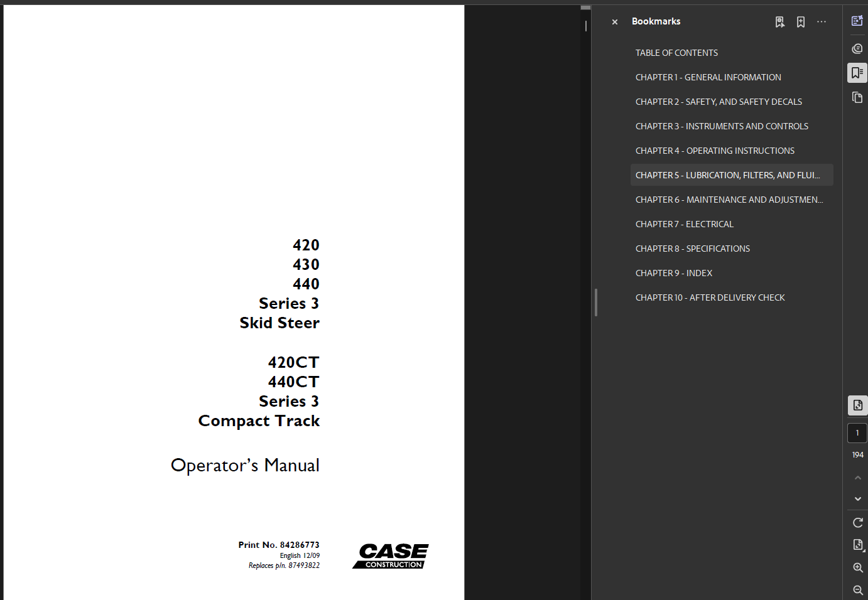Go to next page with down arrow
The width and height of the screenshot is (868, 600).
click(x=857, y=499)
